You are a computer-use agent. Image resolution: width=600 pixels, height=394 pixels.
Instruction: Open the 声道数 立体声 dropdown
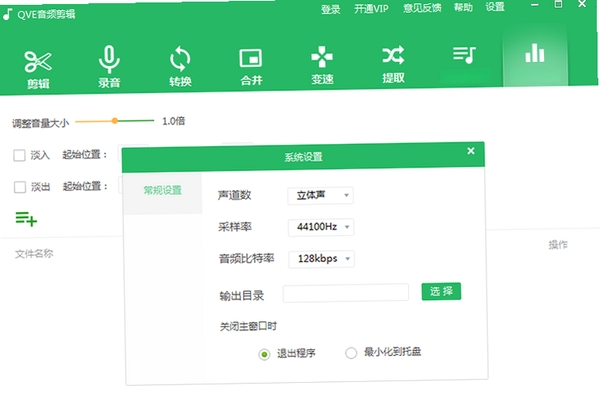[x=320, y=195]
